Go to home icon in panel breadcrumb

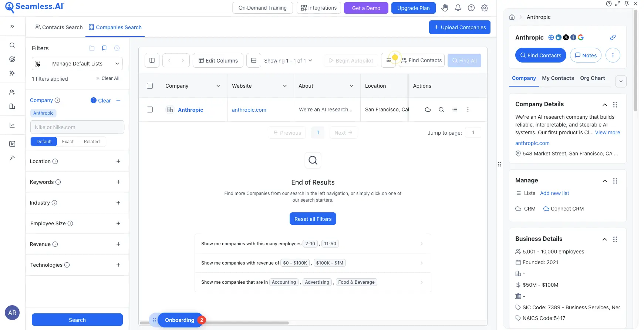[512, 17]
